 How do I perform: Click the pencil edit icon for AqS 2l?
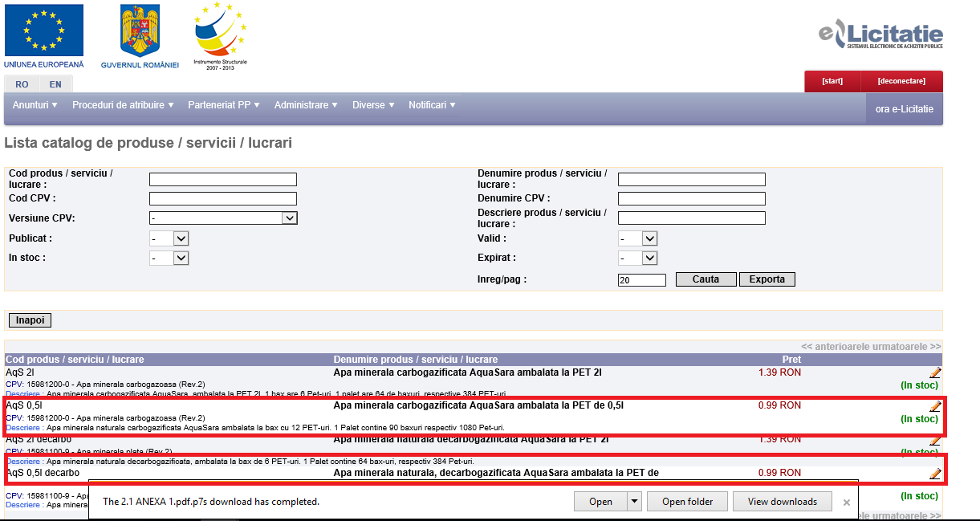[x=935, y=372]
